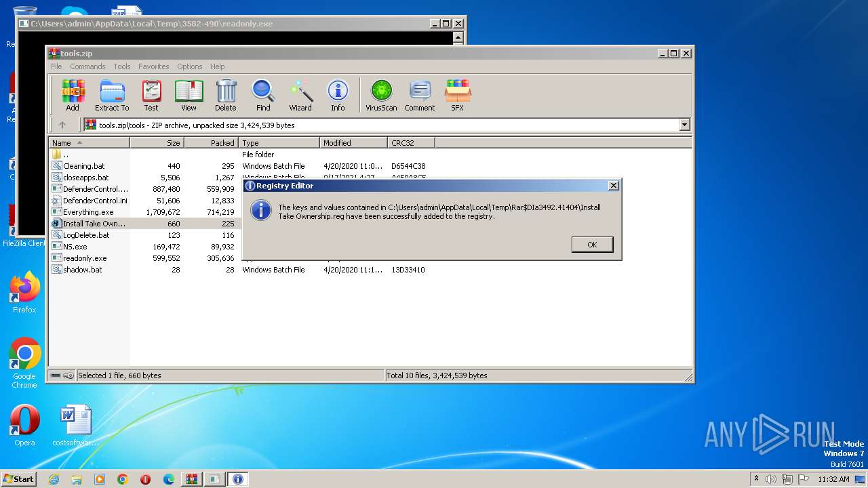Click the Find magnifier icon
The image size is (868, 488).
263,95
